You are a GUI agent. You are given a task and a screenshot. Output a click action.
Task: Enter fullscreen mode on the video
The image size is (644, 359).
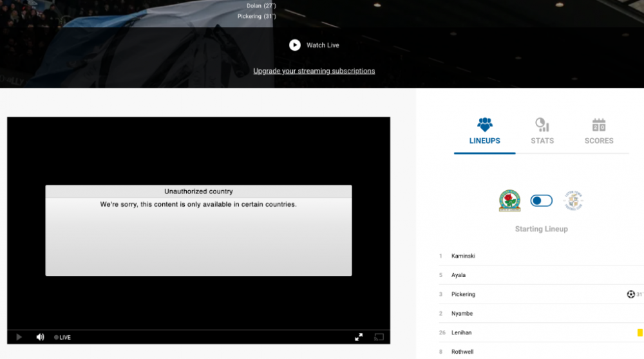click(x=359, y=337)
